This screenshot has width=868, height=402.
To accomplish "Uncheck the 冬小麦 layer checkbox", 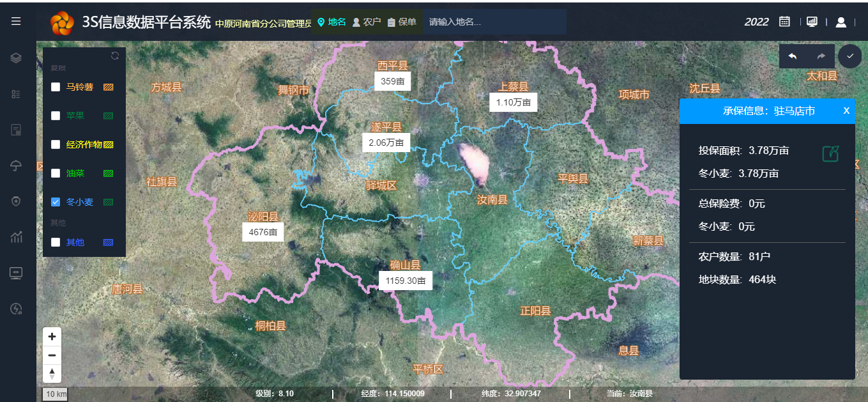I will (56, 202).
